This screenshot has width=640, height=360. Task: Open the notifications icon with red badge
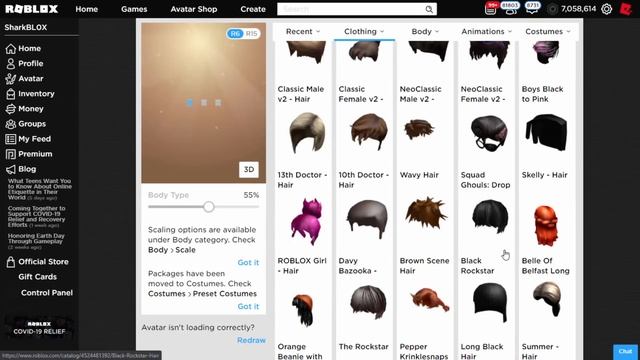click(491, 8)
